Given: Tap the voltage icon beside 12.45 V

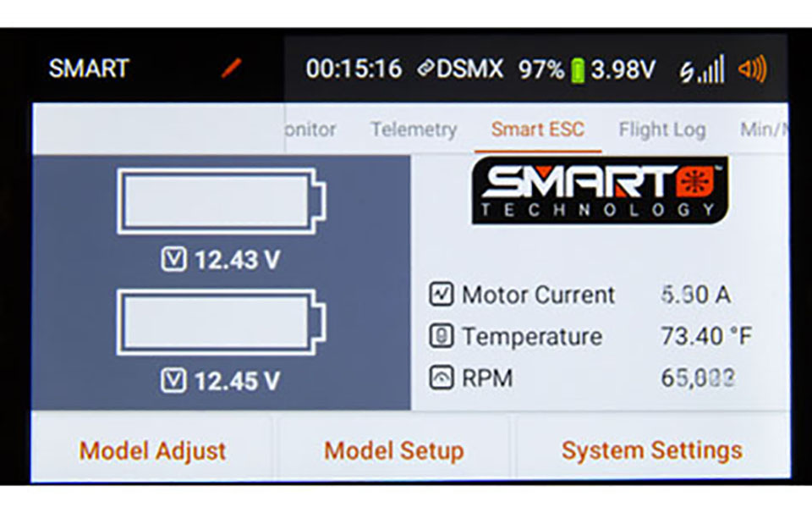Looking at the screenshot, I should click(173, 381).
